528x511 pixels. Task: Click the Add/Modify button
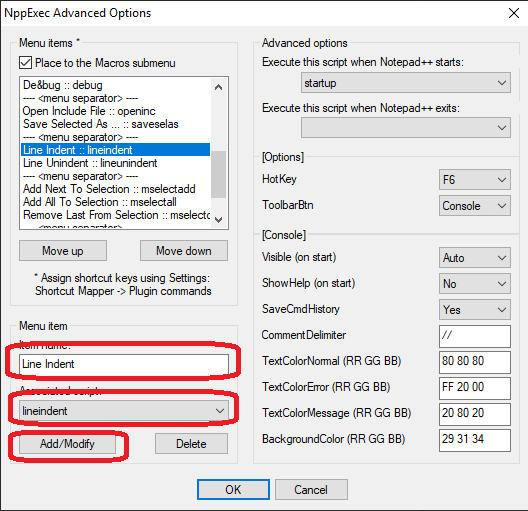click(67, 444)
